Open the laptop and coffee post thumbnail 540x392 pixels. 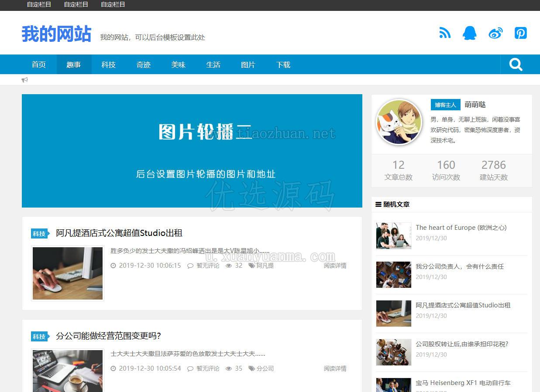coord(68,371)
